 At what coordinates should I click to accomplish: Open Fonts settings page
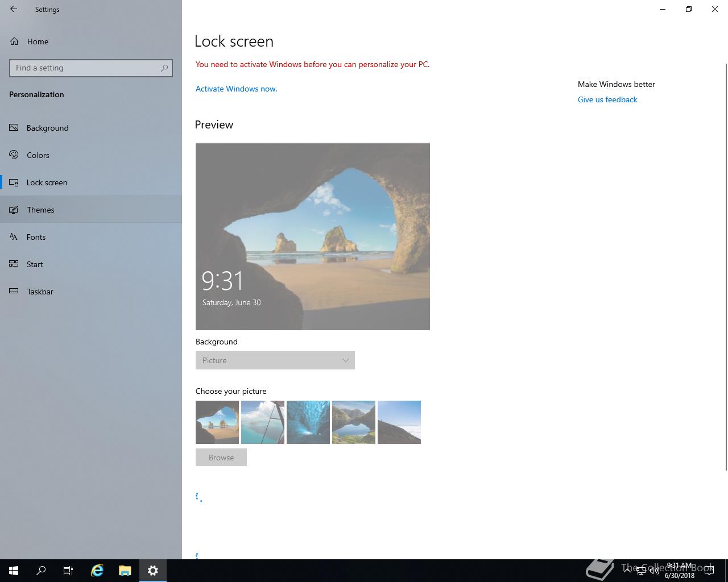pyautogui.click(x=91, y=237)
